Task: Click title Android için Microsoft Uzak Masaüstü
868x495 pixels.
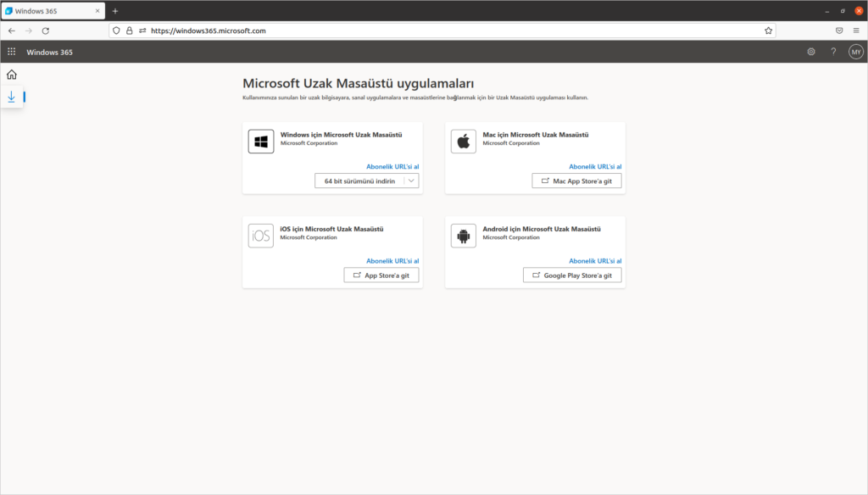Action: click(x=542, y=229)
